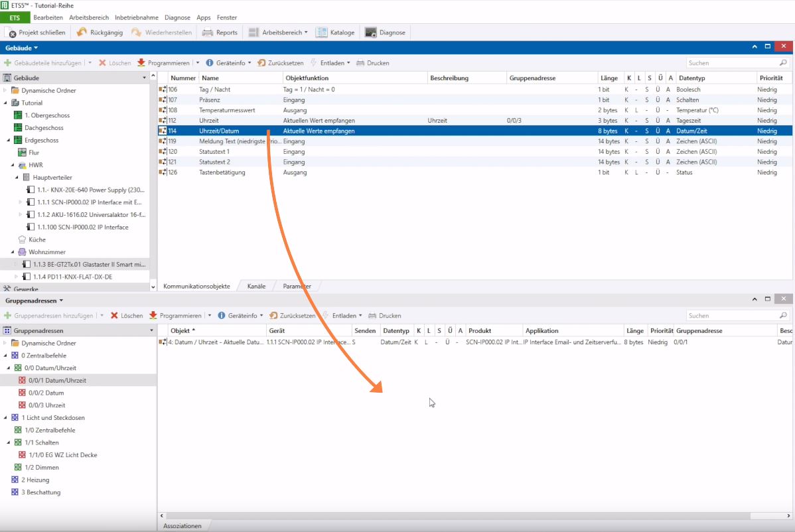The image size is (795, 532).
Task: Select group address 0/0/3 Uhrzeit
Action: (x=46, y=405)
